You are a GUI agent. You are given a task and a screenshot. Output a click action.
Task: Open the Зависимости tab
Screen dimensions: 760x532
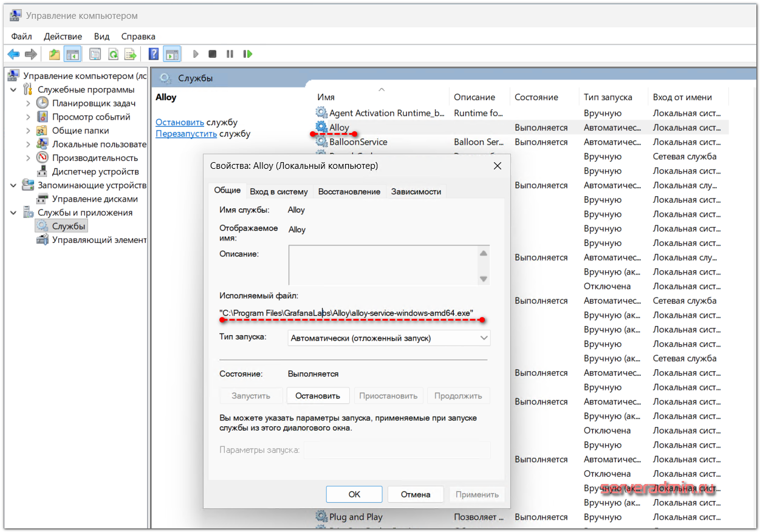pyautogui.click(x=416, y=191)
